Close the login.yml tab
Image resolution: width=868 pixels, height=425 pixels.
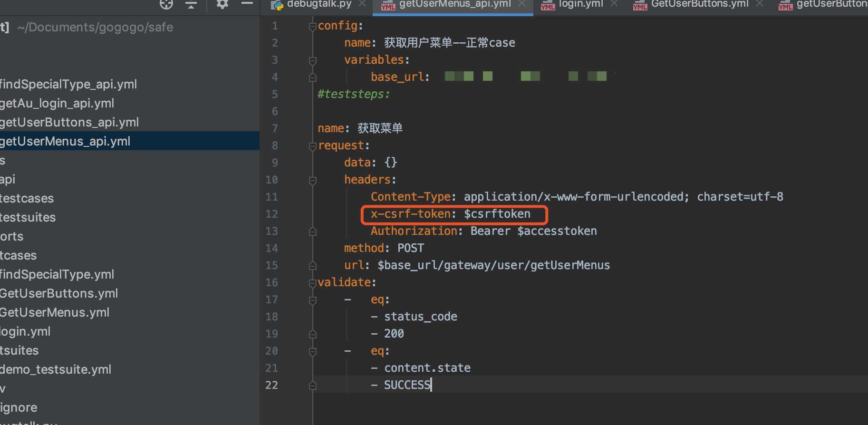pyautogui.click(x=614, y=4)
